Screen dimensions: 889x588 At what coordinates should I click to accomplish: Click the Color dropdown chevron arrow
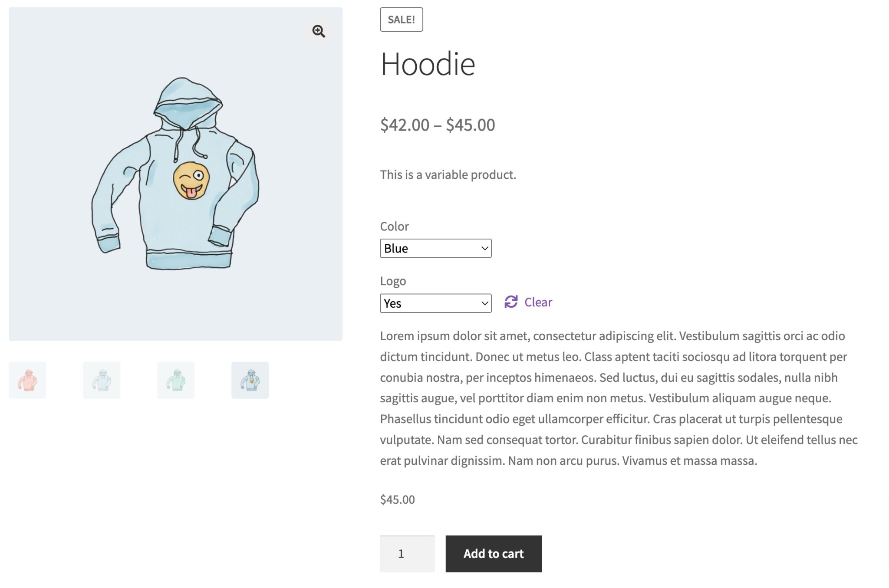click(485, 248)
